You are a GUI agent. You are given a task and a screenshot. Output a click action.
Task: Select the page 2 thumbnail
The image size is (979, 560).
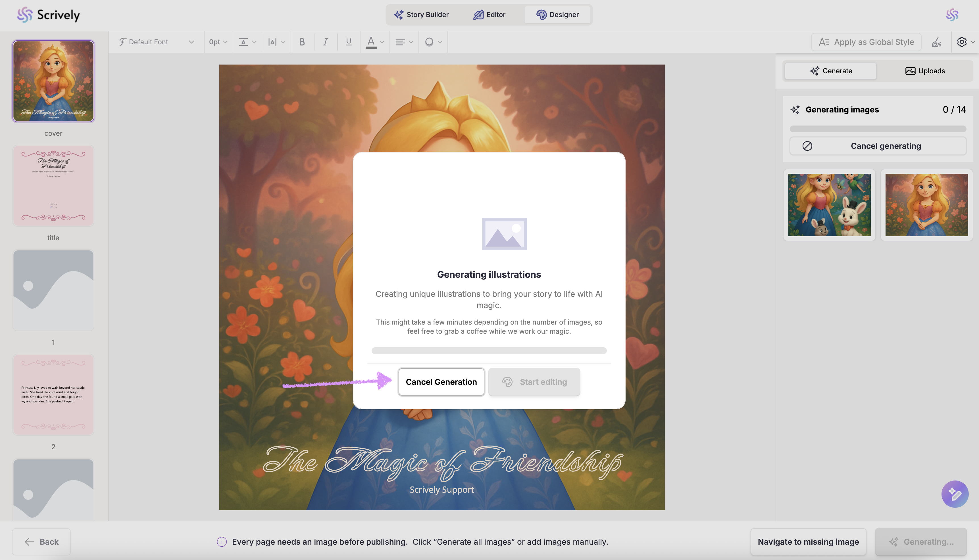coord(53,395)
